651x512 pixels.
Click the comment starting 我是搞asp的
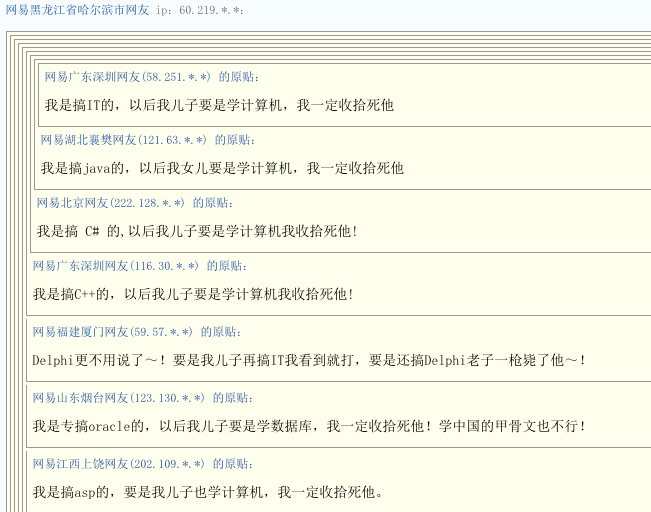[x=208, y=492]
